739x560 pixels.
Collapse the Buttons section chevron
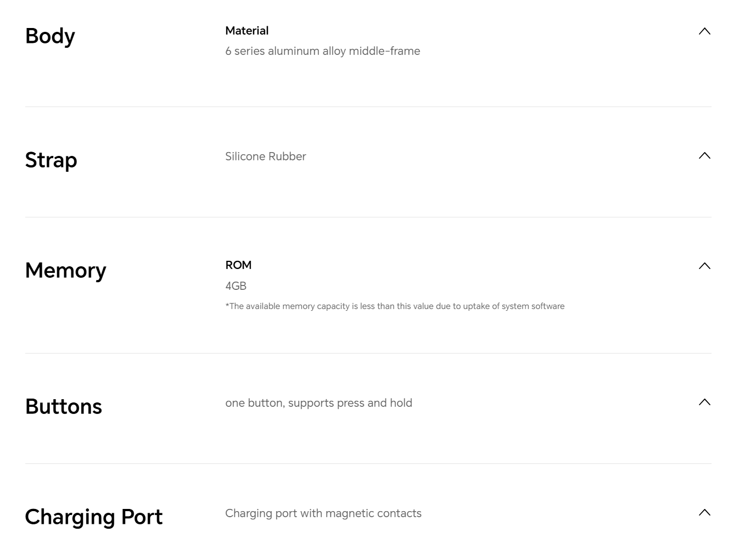click(704, 402)
